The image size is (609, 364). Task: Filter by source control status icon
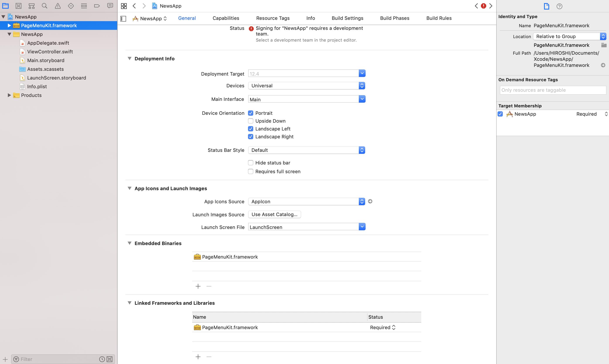[x=109, y=359]
